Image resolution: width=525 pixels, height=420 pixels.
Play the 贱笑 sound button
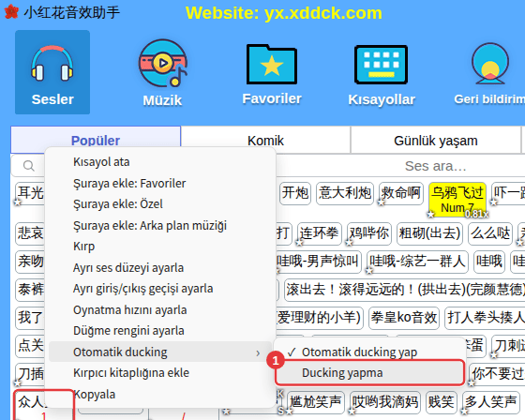point(441,402)
